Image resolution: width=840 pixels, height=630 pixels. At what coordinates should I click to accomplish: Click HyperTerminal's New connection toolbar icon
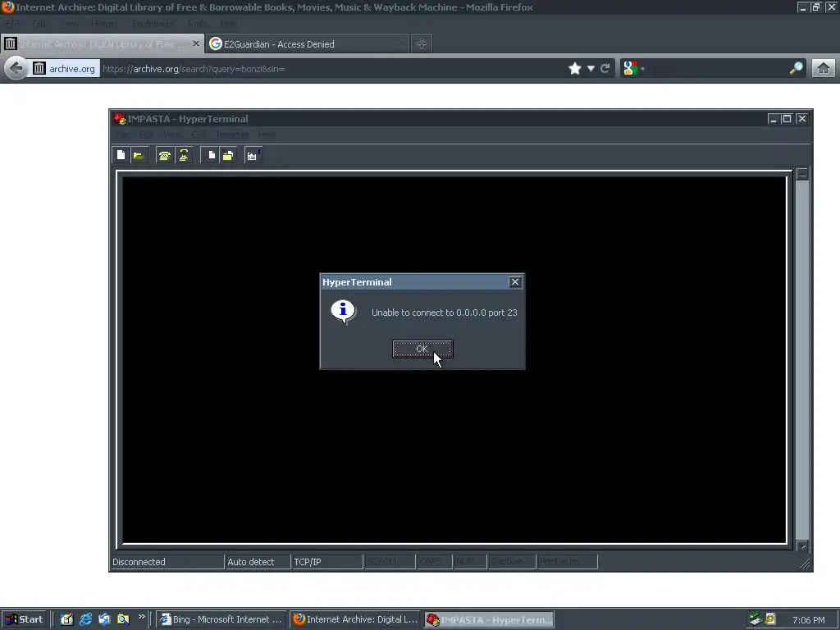coord(121,155)
